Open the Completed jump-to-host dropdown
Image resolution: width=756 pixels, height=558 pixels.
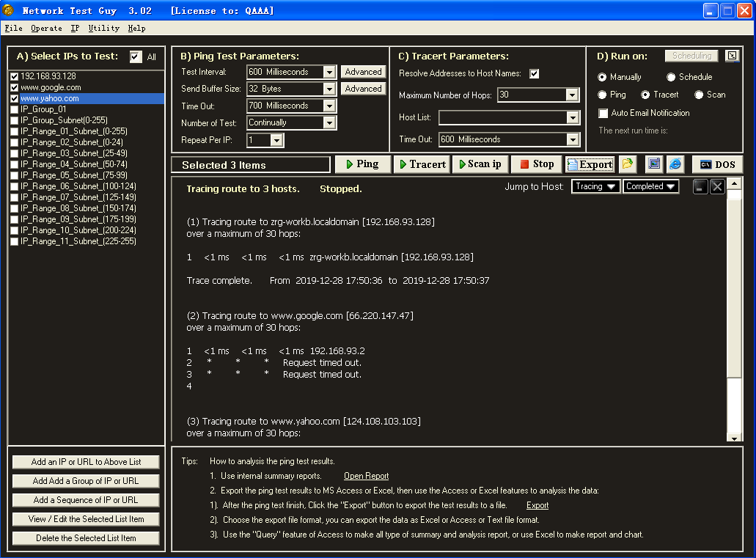click(650, 187)
